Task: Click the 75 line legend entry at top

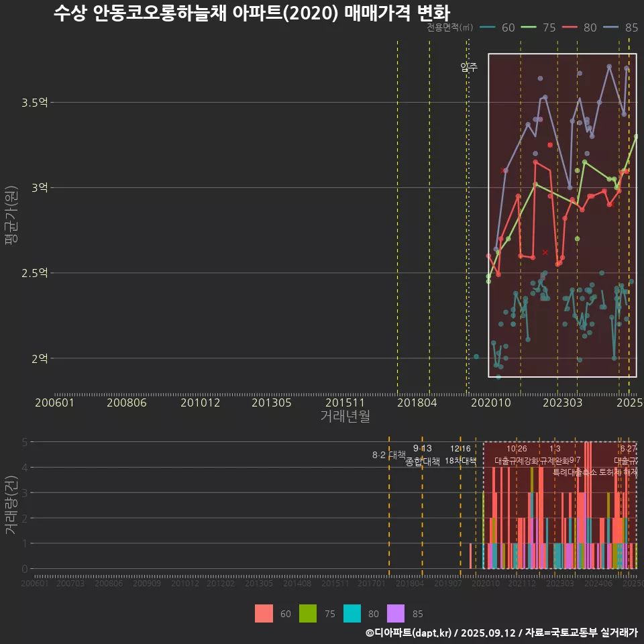Action: point(539,28)
